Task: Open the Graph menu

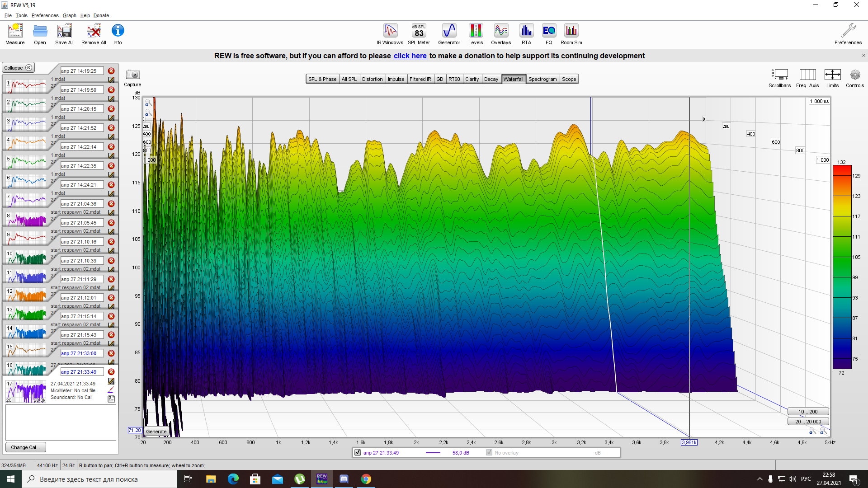Action: pos(69,15)
